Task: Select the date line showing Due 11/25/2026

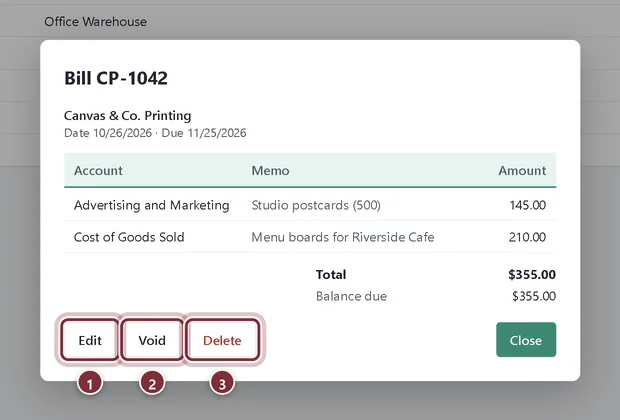Action: click(x=155, y=133)
